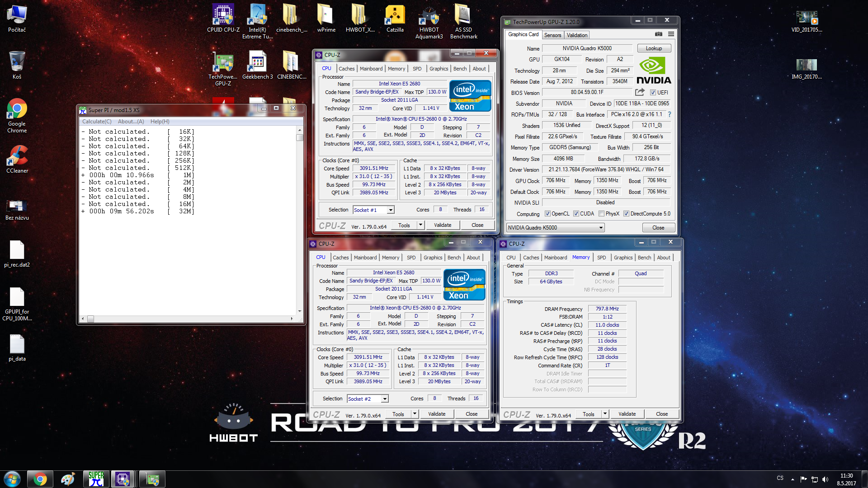Open AS SSD Benchmark icon
Image resolution: width=868 pixels, height=488 pixels.
pyautogui.click(x=463, y=22)
